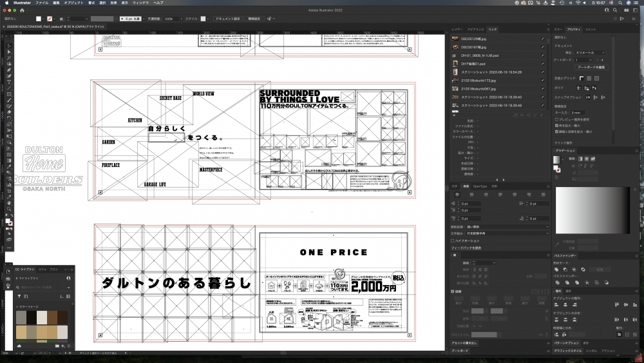Enable the プレビュー境界を使用 checkbox

[x=557, y=119]
